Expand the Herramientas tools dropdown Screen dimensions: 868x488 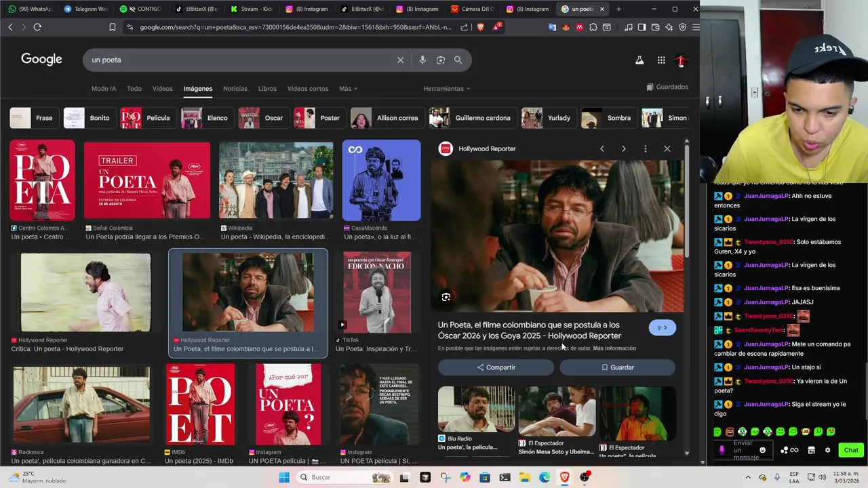pyautogui.click(x=446, y=89)
